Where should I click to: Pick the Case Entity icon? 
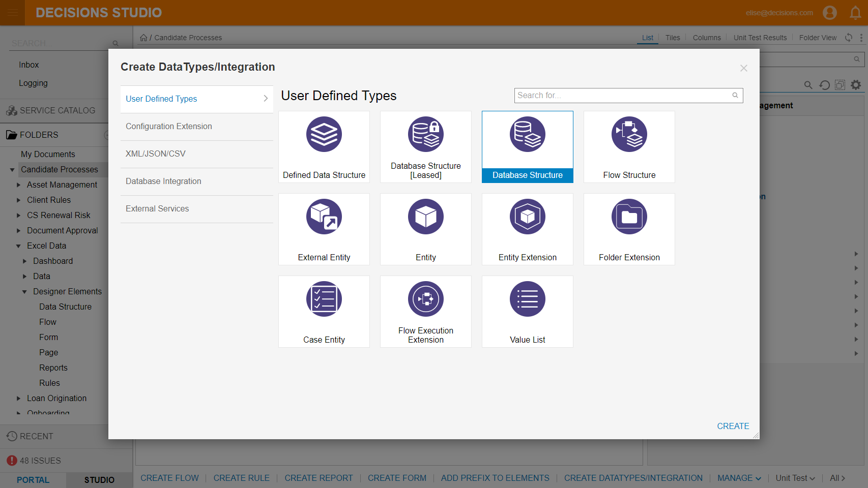(324, 299)
